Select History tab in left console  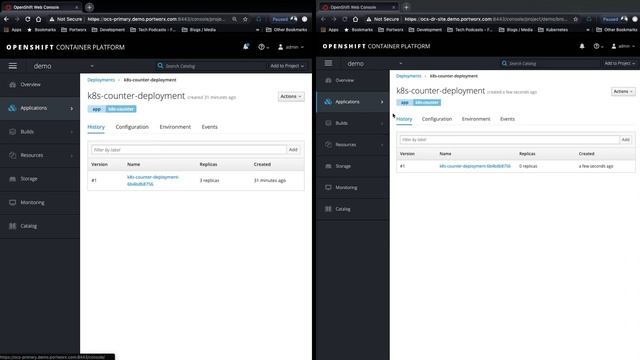pos(96,127)
